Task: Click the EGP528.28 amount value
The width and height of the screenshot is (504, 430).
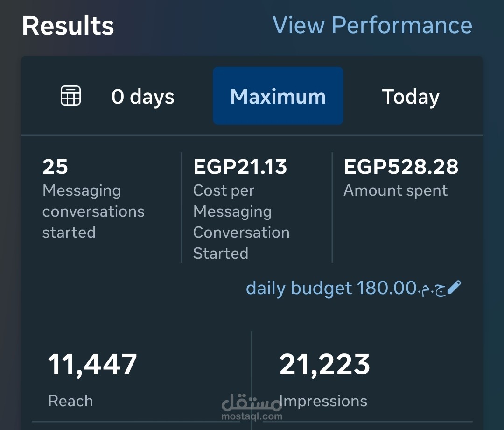Action: point(401,167)
